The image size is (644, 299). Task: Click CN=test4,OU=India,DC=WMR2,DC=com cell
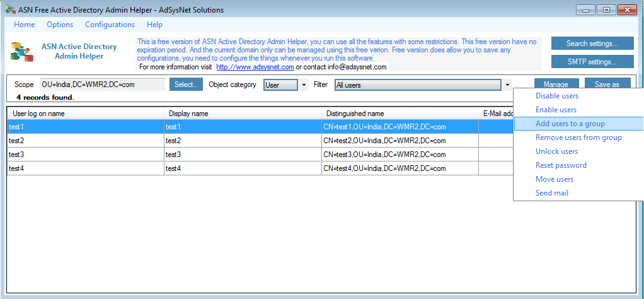point(400,168)
